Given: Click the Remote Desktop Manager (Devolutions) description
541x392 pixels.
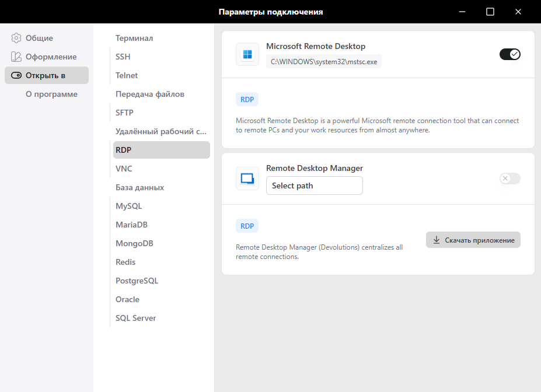Looking at the screenshot, I should tap(319, 252).
